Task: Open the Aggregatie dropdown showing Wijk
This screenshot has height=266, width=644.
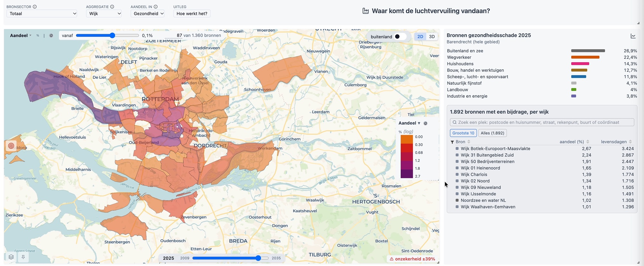Action: 104,14
